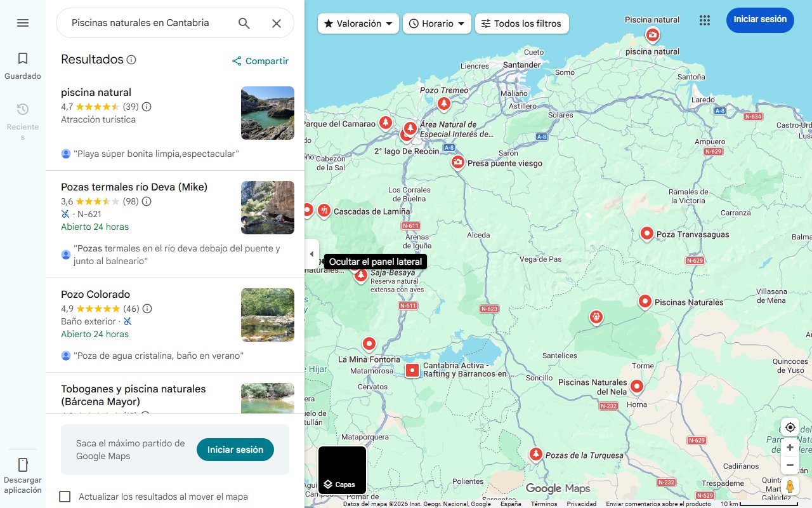This screenshot has height=508, width=812.
Task: Open Todos los filtros
Action: click(x=521, y=23)
